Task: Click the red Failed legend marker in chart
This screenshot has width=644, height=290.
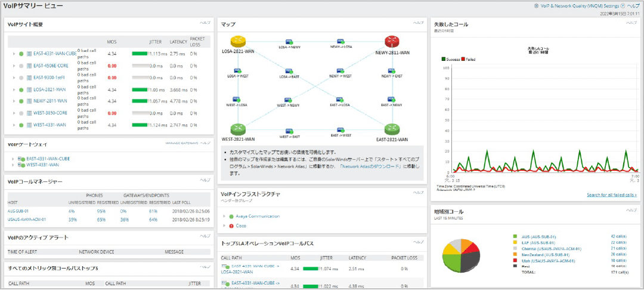Action: pyautogui.click(x=464, y=59)
